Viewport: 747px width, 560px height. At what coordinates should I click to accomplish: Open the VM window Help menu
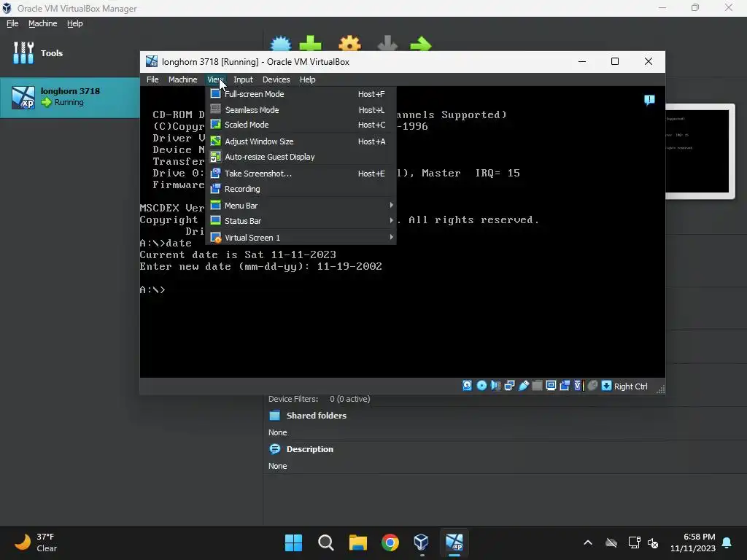pyautogui.click(x=307, y=79)
